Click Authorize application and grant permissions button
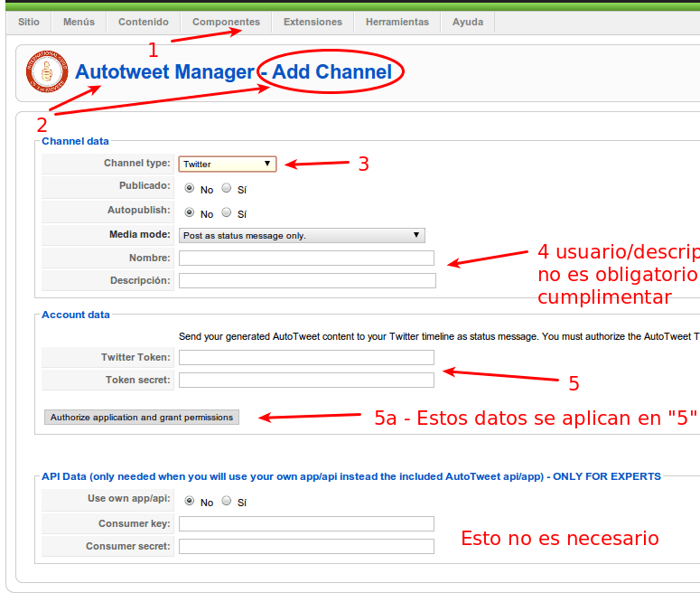Viewport: 700px width, 602px height. pyautogui.click(x=142, y=417)
